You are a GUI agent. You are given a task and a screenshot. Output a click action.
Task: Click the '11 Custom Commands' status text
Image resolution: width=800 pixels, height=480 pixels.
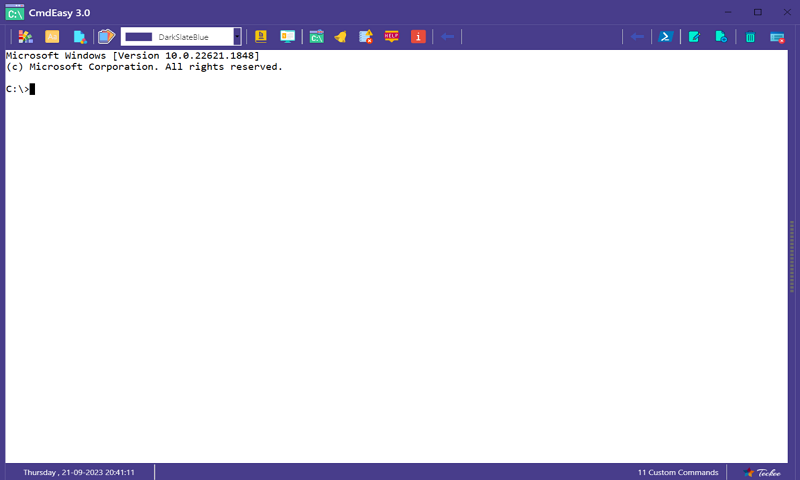point(678,472)
